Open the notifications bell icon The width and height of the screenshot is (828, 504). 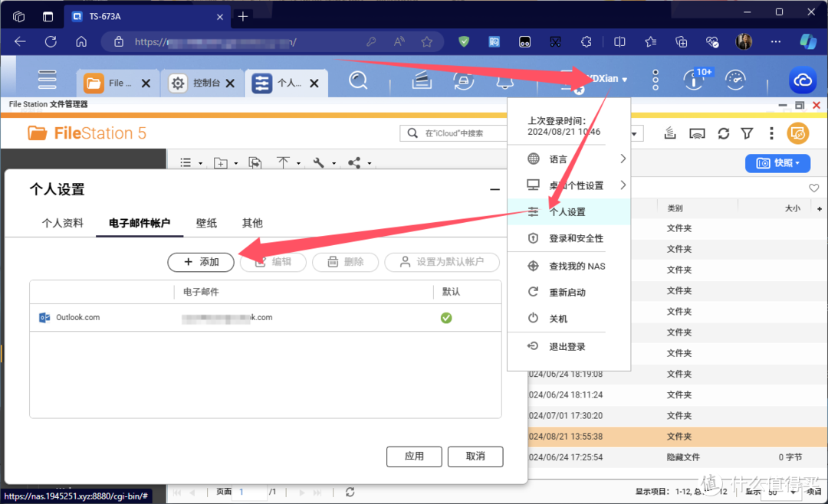click(504, 80)
